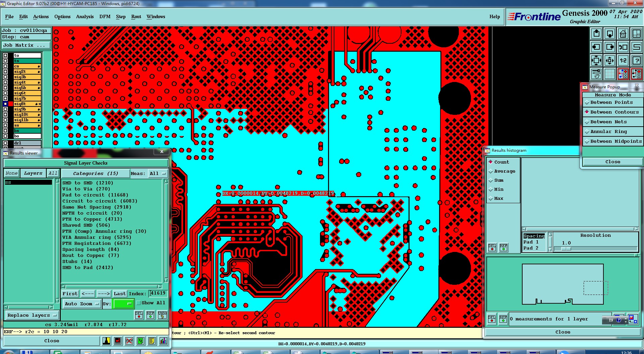Enable the Show All checkbox
The image size is (644, 354).
(x=139, y=303)
